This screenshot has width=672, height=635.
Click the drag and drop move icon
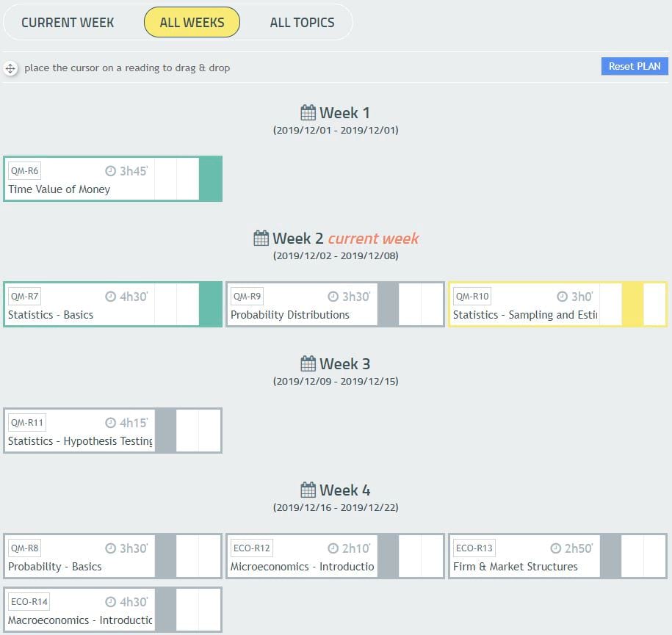click(10, 68)
